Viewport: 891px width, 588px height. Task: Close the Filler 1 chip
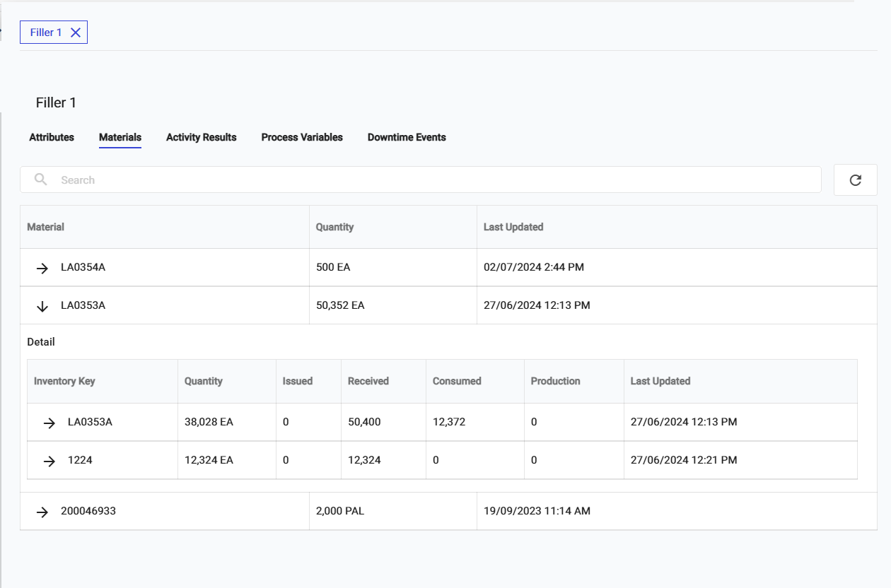tap(76, 33)
